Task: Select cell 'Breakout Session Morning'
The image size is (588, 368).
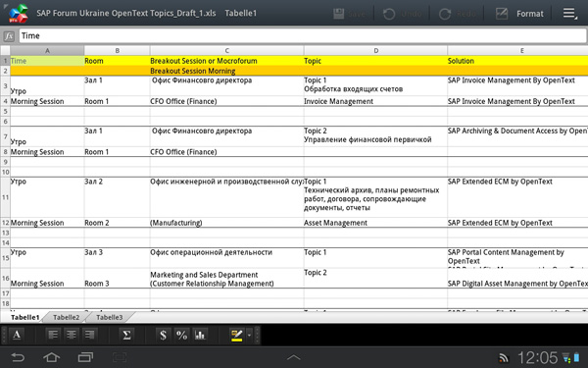Action: coord(227,71)
